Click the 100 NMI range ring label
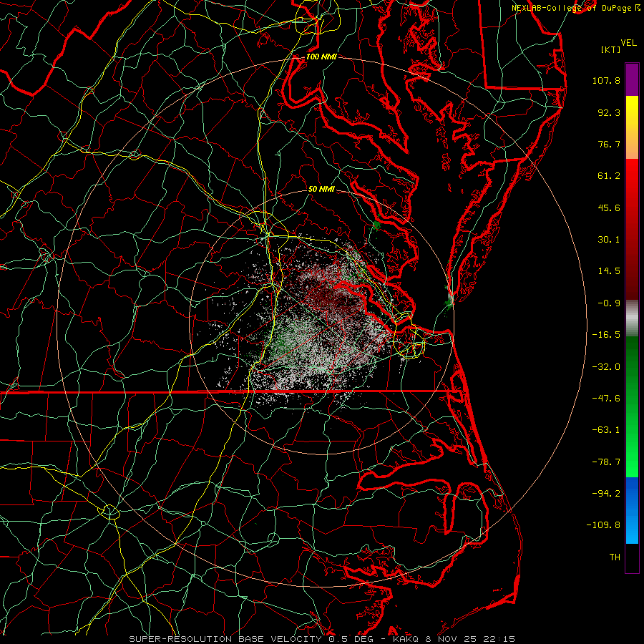Image resolution: width=644 pixels, height=644 pixels. coord(321,57)
